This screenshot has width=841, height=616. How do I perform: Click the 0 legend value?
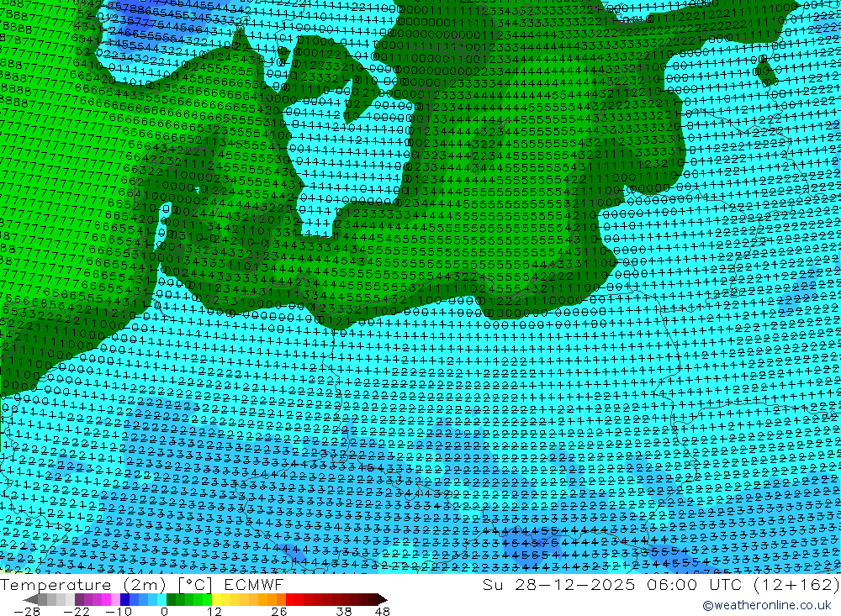tap(165, 612)
